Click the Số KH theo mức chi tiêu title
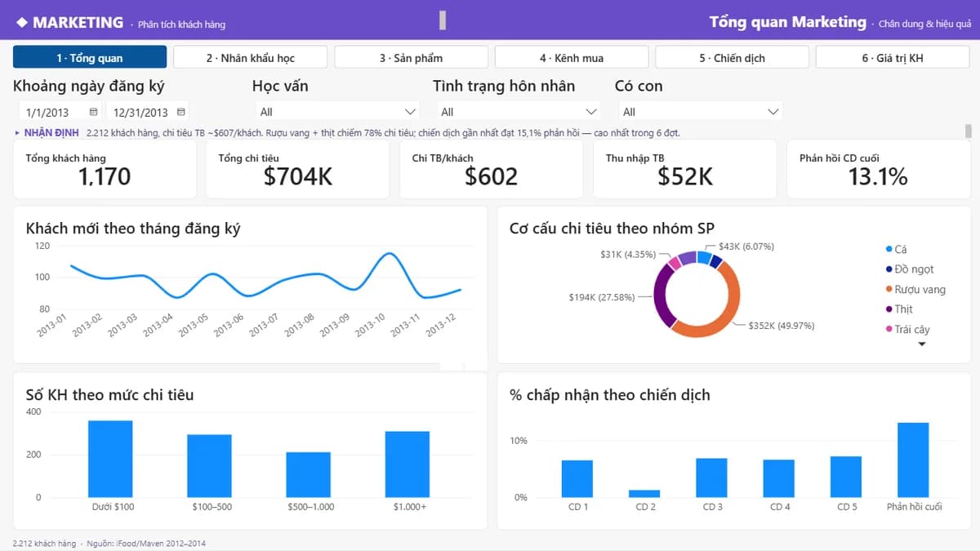The width and height of the screenshot is (980, 551). click(109, 395)
